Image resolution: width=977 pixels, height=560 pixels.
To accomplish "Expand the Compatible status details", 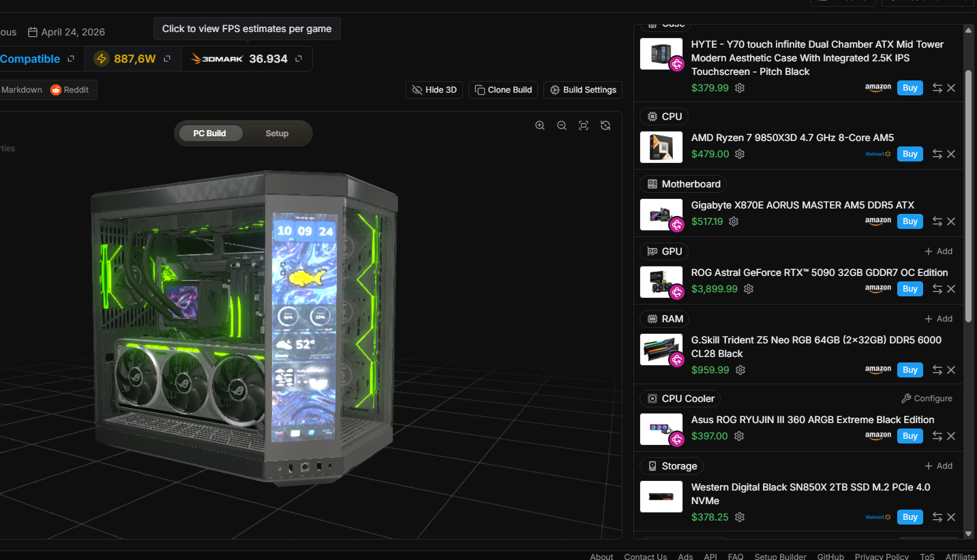I will [x=71, y=59].
